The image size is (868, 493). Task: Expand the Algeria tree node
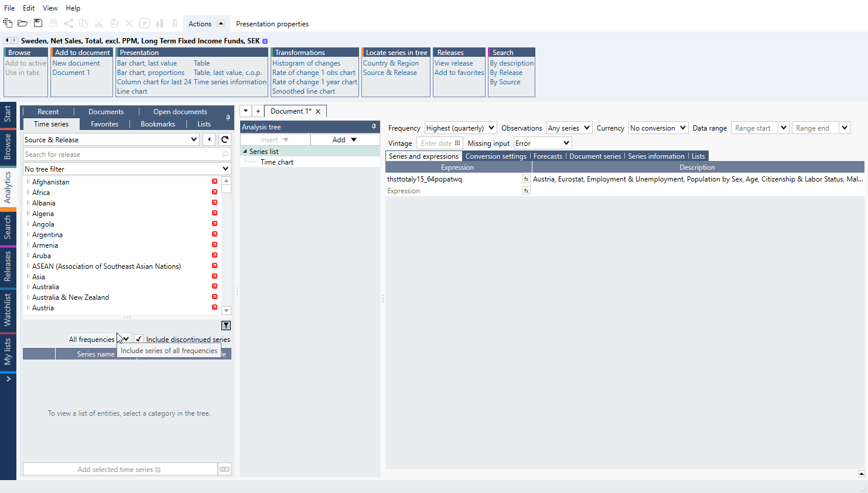point(28,213)
